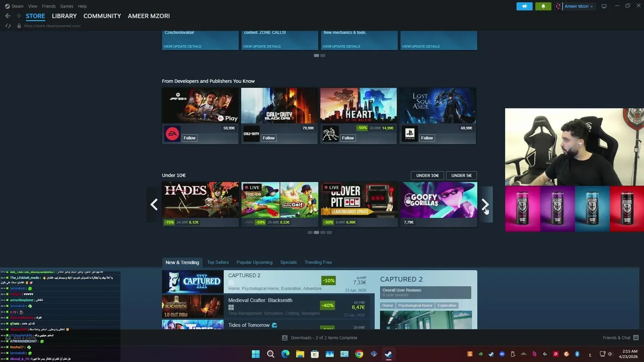Open Friends & Chat panel

(621, 338)
